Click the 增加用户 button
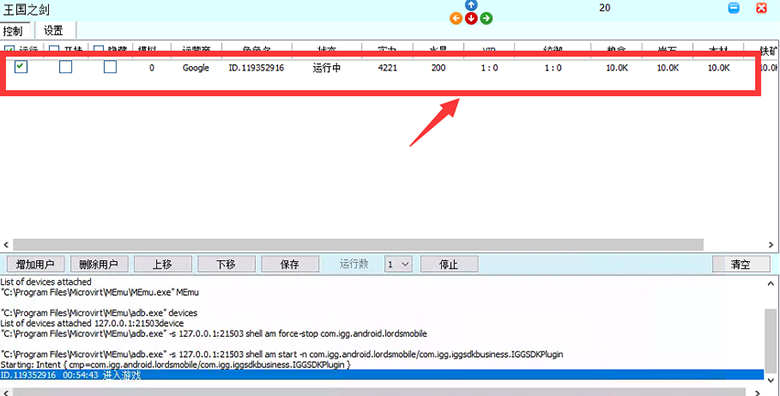The width and height of the screenshot is (780, 396). click(35, 264)
